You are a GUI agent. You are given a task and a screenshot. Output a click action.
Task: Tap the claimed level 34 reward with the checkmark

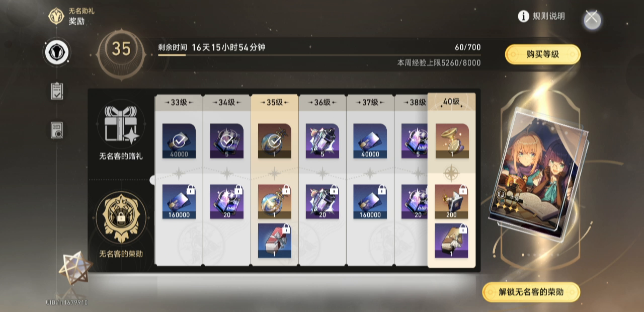[x=226, y=141]
